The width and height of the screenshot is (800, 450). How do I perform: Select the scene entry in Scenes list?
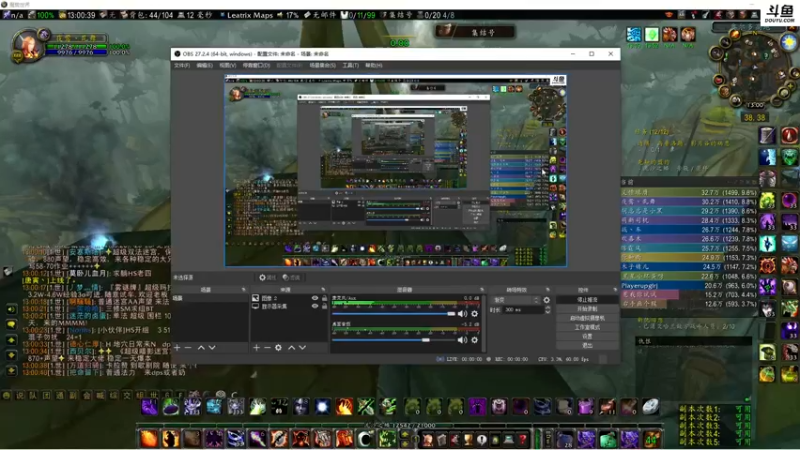(210, 298)
